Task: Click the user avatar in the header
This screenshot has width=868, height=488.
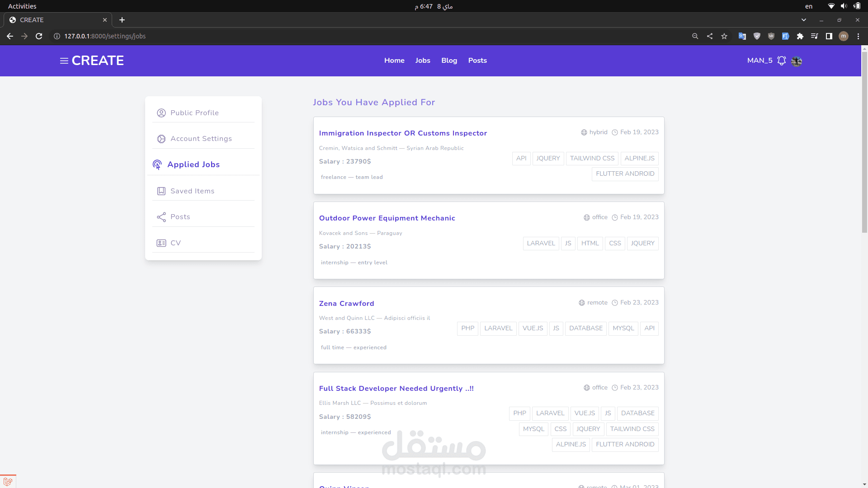Action: [x=797, y=61]
